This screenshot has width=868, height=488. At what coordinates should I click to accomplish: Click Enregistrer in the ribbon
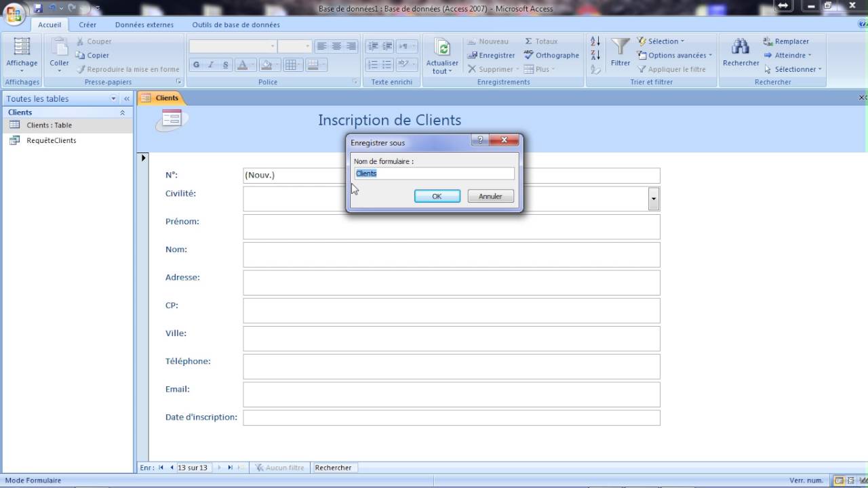pyautogui.click(x=491, y=55)
